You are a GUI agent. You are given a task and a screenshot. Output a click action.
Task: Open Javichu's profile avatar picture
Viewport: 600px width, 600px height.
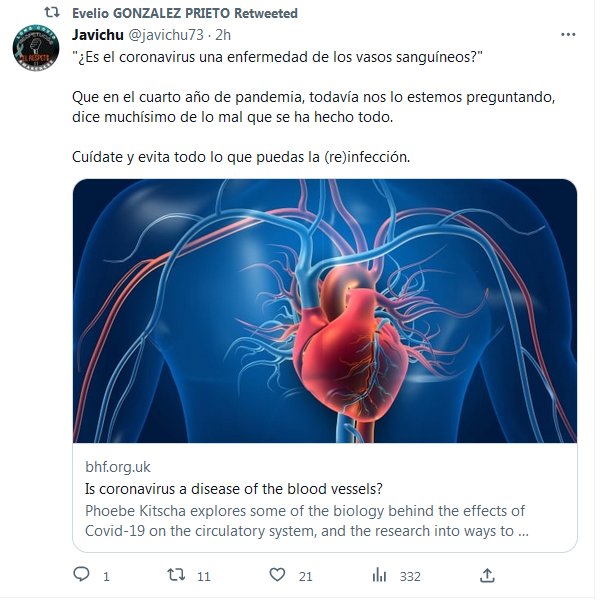tap(36, 48)
